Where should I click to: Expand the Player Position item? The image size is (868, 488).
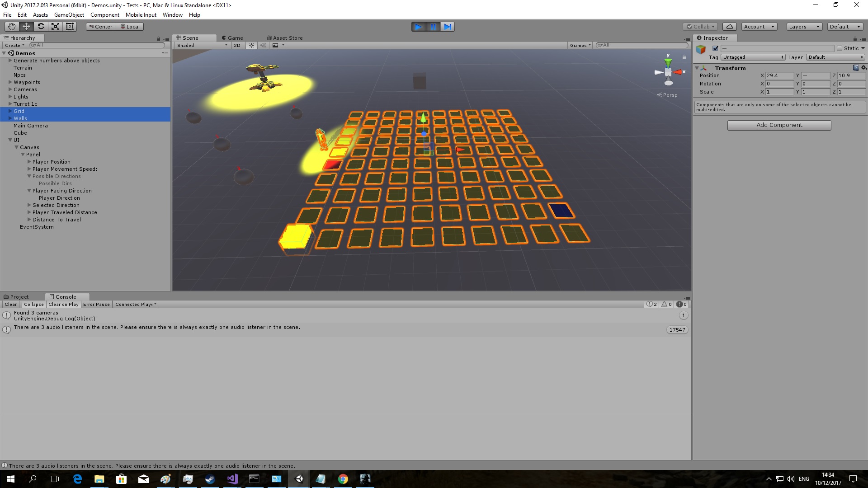coord(29,162)
